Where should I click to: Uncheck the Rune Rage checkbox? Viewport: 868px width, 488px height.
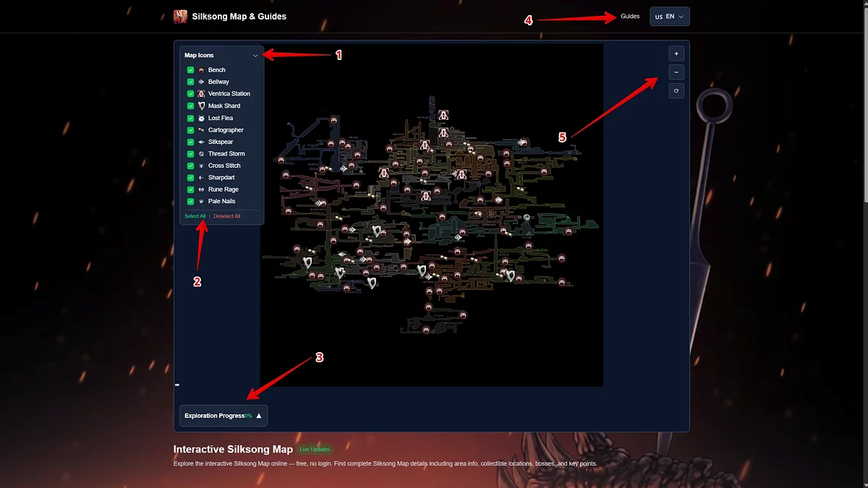191,189
